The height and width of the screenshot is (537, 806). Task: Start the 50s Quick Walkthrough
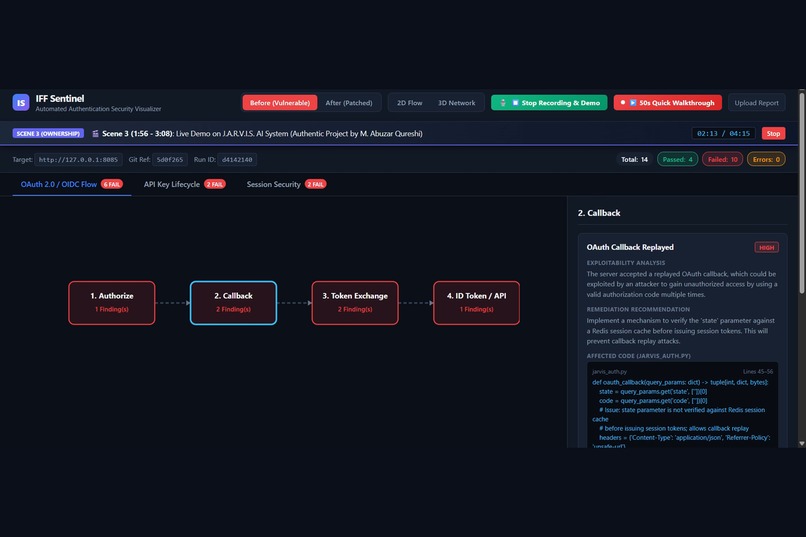click(x=667, y=103)
